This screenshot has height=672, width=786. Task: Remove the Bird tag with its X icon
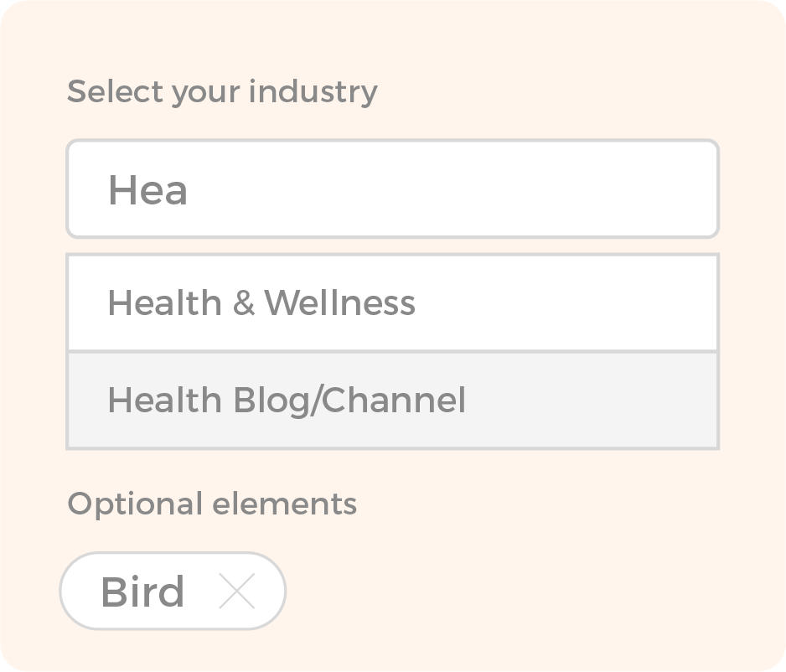(236, 592)
